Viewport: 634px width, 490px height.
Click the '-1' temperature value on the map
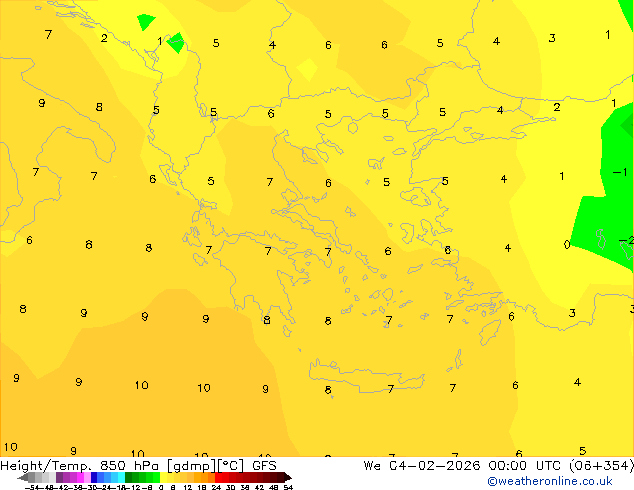pyautogui.click(x=620, y=173)
